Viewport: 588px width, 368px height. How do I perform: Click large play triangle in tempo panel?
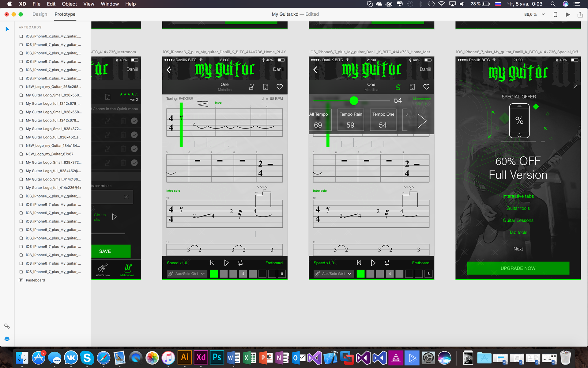[422, 121]
